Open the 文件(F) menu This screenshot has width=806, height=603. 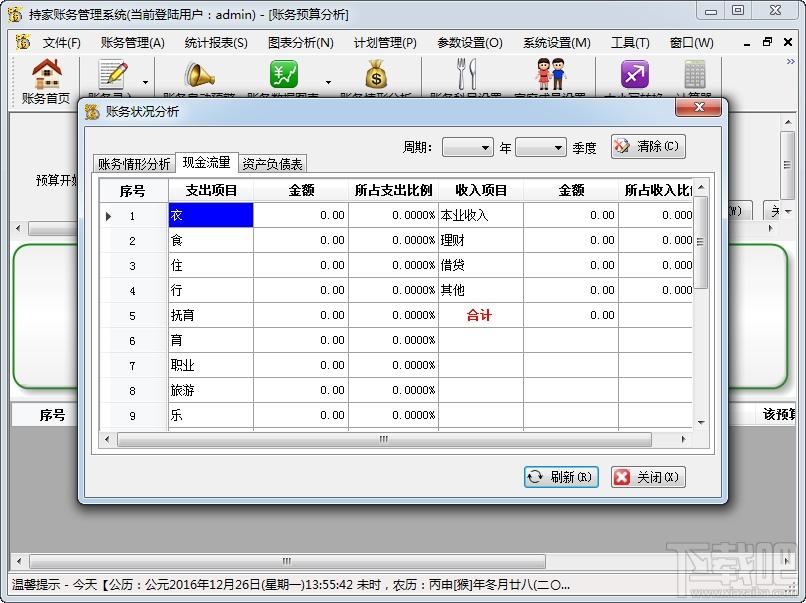point(62,43)
